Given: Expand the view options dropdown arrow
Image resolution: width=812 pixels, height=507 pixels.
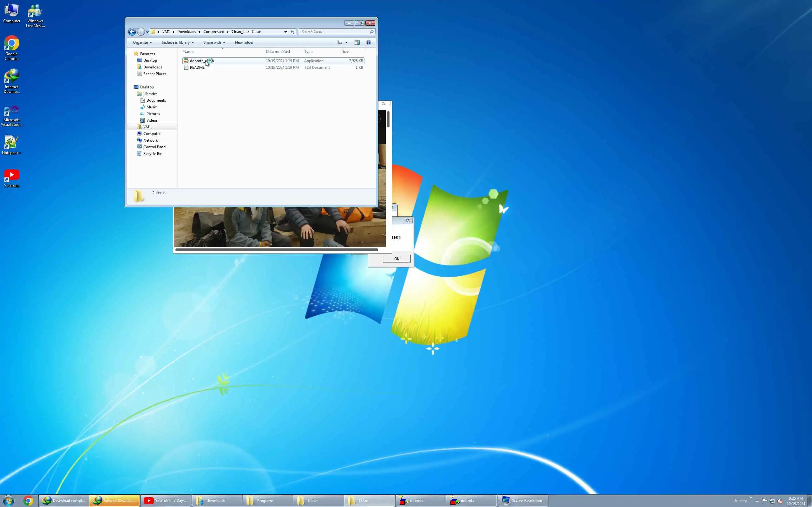Looking at the screenshot, I should 347,42.
